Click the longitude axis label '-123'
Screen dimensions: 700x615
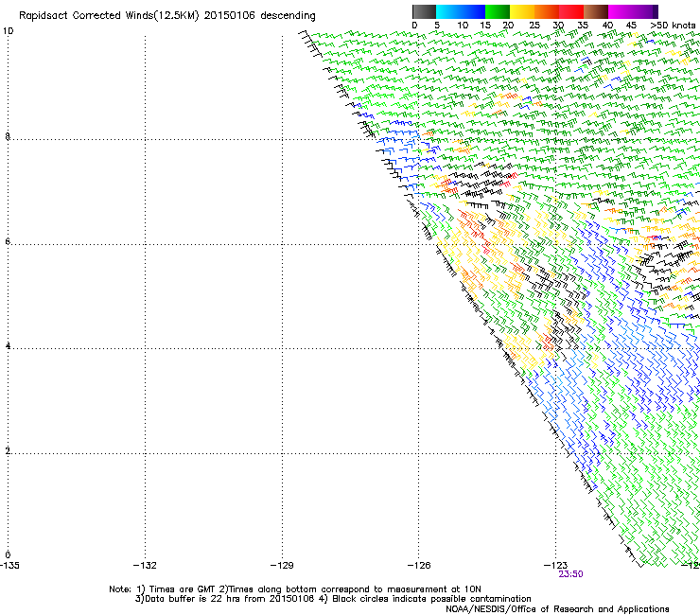[x=556, y=566]
